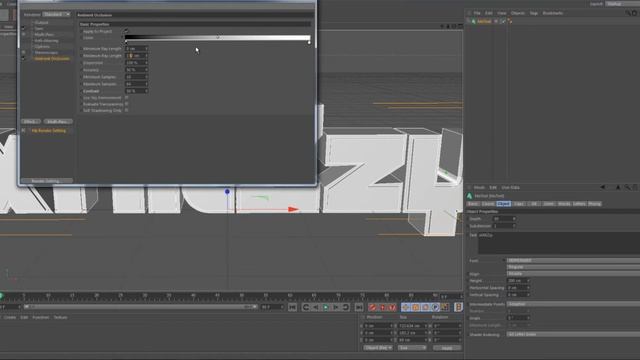The height and width of the screenshot is (360, 640).
Task: Open the font style Regular dropdown
Action: (573, 267)
